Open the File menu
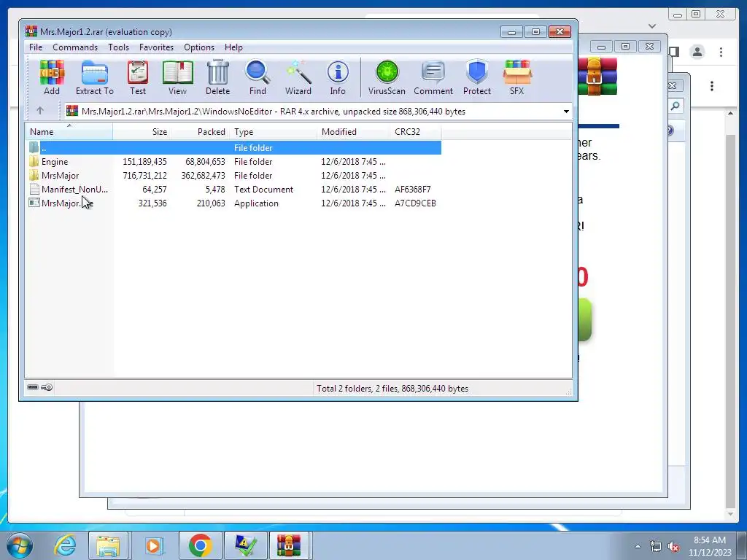The width and height of the screenshot is (747, 560). 36,47
